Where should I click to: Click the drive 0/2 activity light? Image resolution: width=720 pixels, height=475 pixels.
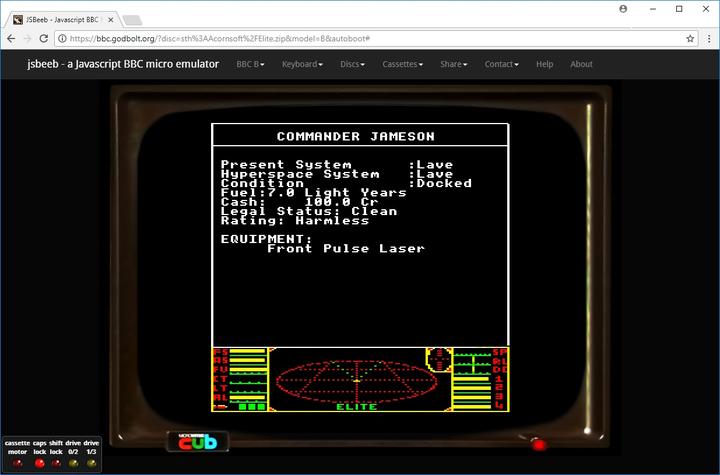[x=73, y=463]
